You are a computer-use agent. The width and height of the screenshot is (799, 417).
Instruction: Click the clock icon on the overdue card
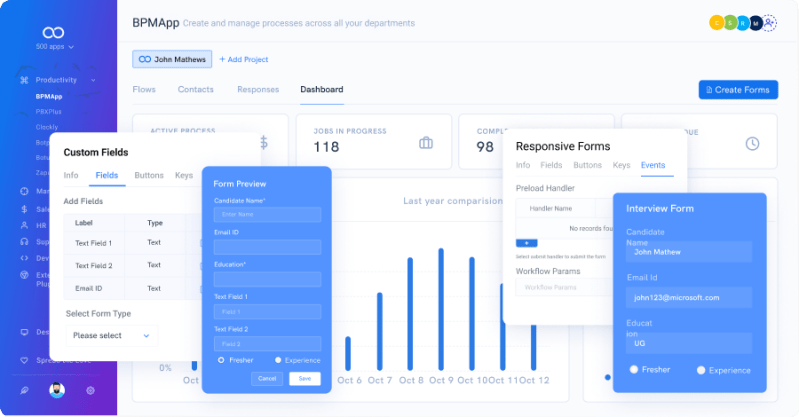point(752,144)
